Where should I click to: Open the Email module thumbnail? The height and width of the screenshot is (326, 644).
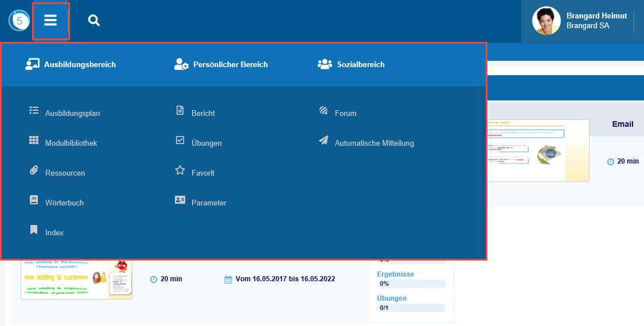[x=538, y=150]
